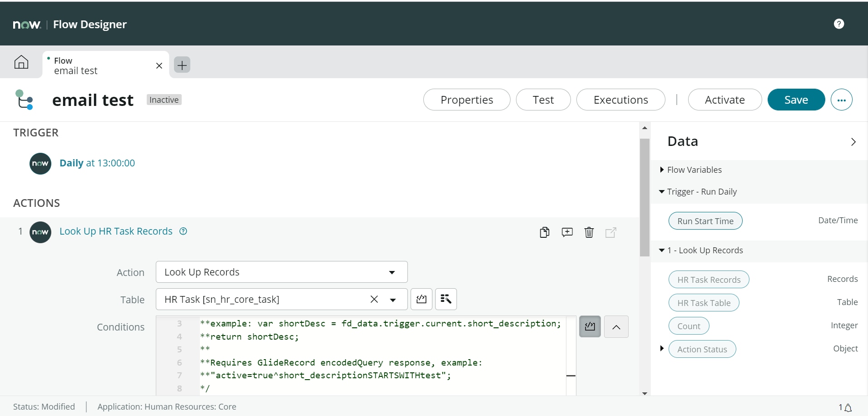The image size is (868, 416).
Task: Select the Count data pill
Action: coord(689,326)
